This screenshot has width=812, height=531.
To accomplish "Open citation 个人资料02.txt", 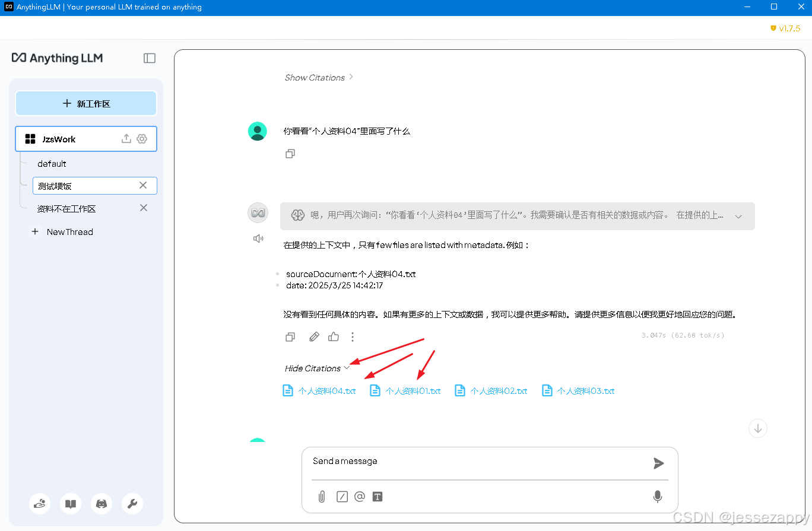I will pos(491,391).
